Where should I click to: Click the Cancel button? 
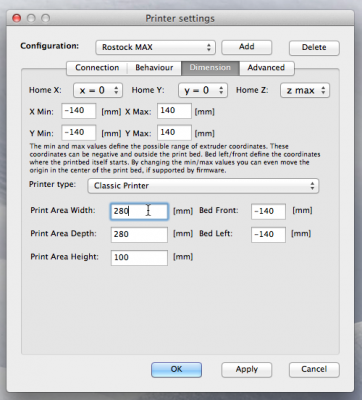click(314, 370)
